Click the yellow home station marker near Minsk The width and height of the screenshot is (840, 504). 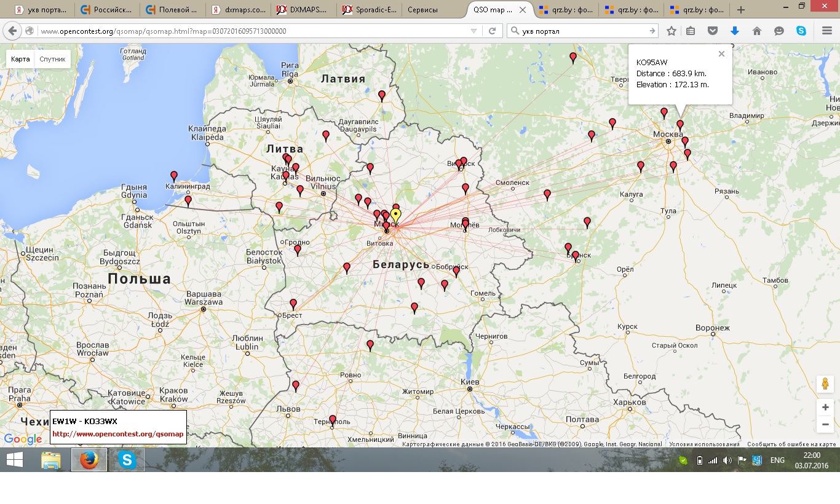(x=395, y=216)
